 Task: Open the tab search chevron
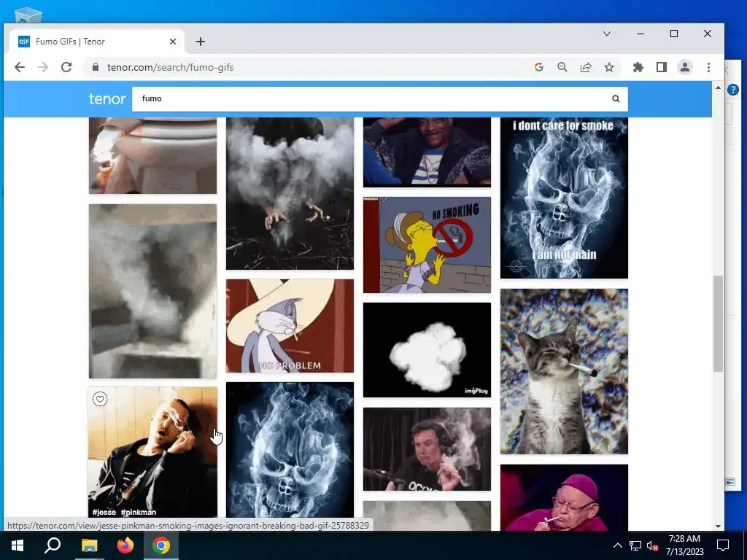[x=606, y=34]
